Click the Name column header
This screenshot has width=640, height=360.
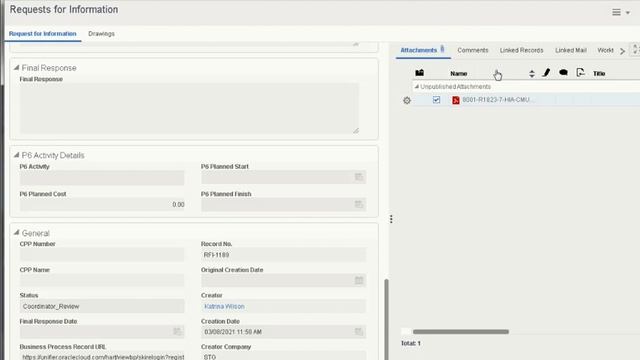click(x=458, y=73)
